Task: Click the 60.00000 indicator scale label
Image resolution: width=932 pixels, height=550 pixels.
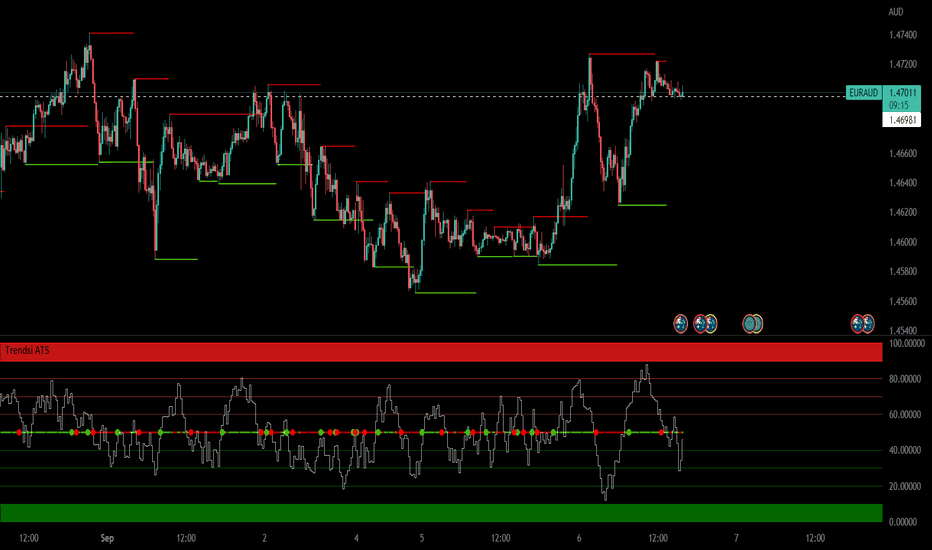Action: pyautogui.click(x=906, y=414)
